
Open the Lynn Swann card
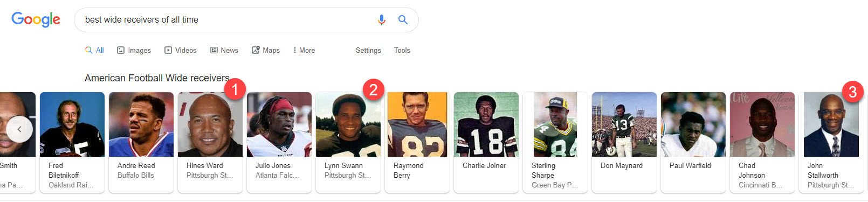pos(348,142)
